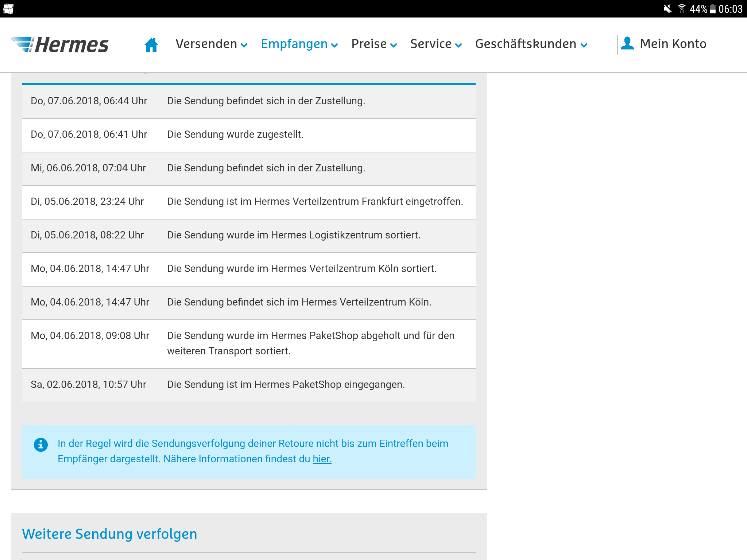Click the blue info circle icon

click(x=41, y=445)
